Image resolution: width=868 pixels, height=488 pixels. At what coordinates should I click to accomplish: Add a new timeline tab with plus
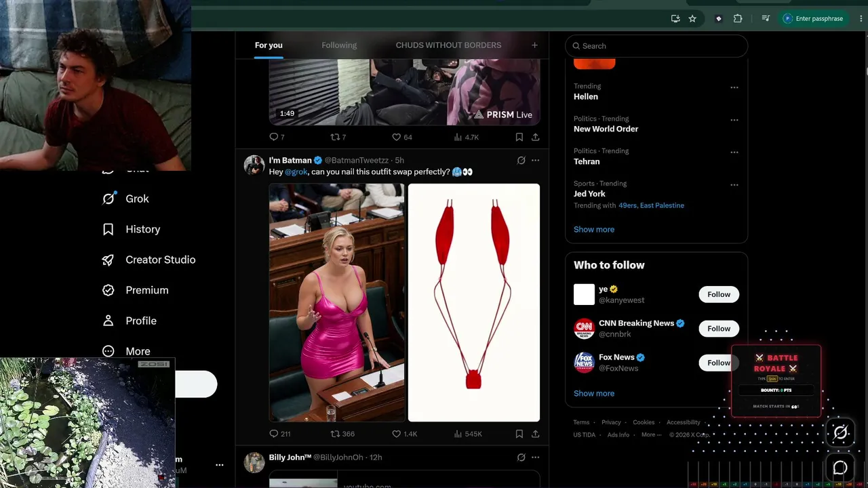[x=534, y=45]
